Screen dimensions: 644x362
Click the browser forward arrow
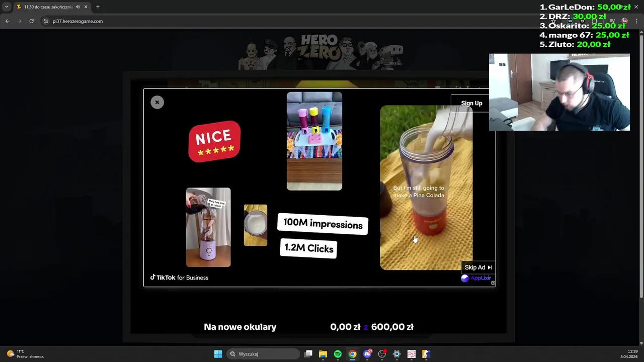[x=20, y=21]
